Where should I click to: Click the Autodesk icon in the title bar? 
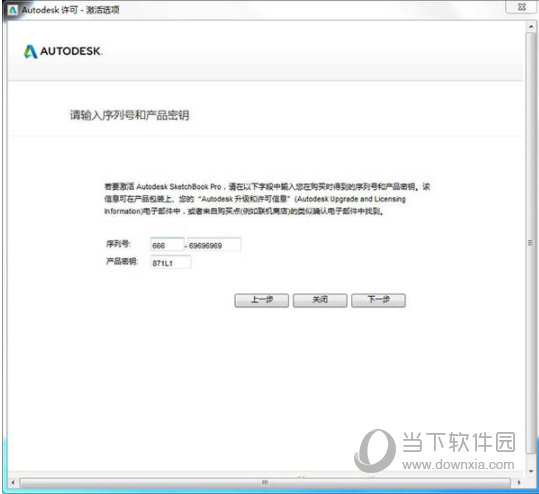[13, 10]
